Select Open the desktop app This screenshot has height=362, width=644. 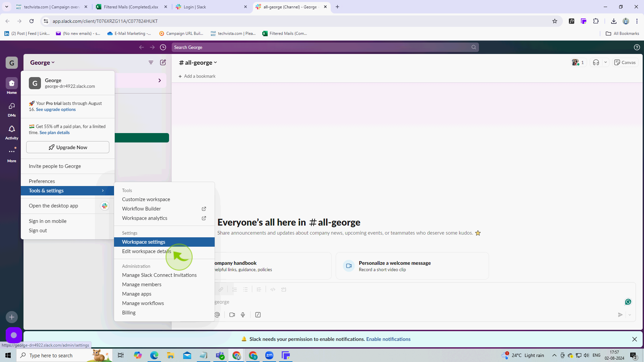(67, 206)
